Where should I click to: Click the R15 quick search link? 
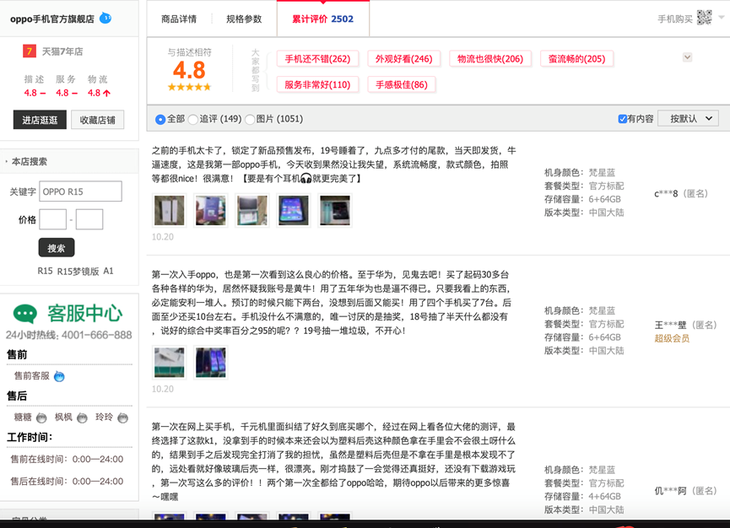pyautogui.click(x=45, y=271)
